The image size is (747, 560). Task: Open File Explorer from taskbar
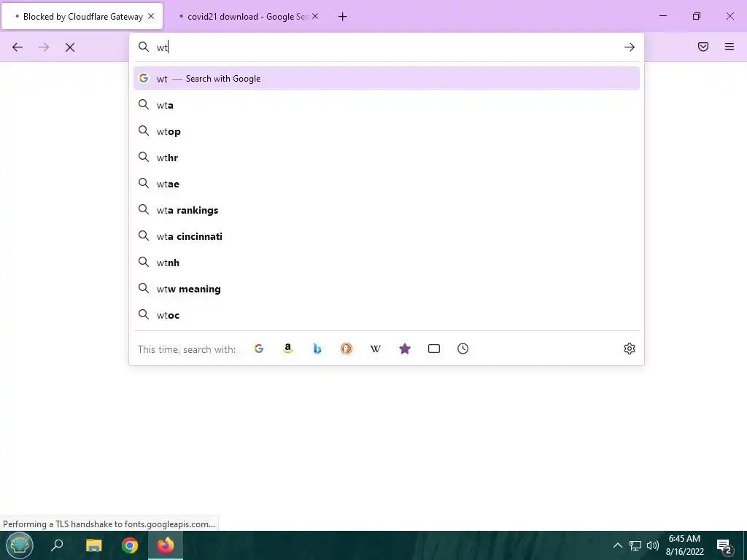94,545
